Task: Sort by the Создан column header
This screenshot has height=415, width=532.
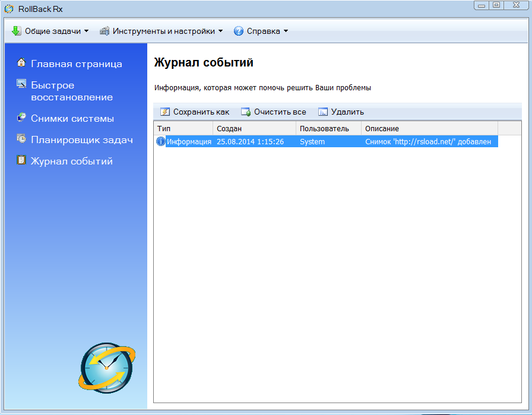Action: (x=255, y=129)
